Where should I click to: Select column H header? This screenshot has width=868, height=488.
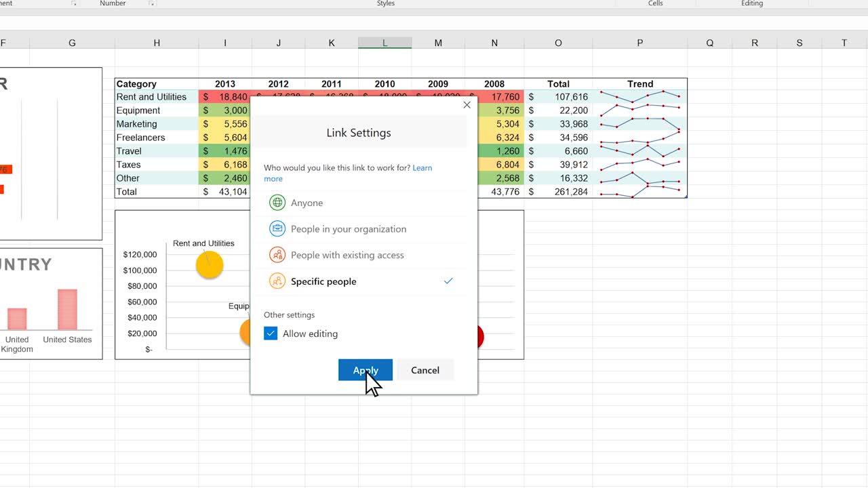pyautogui.click(x=157, y=43)
